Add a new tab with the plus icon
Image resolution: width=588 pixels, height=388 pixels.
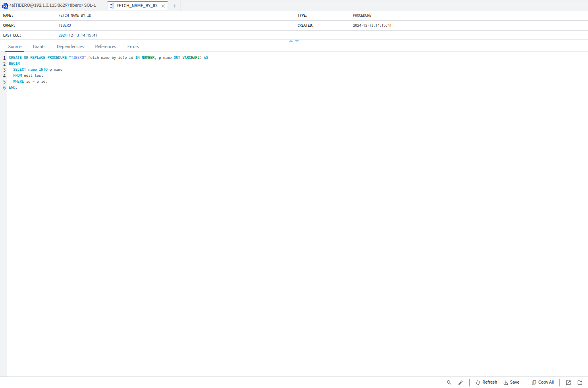coord(174,6)
